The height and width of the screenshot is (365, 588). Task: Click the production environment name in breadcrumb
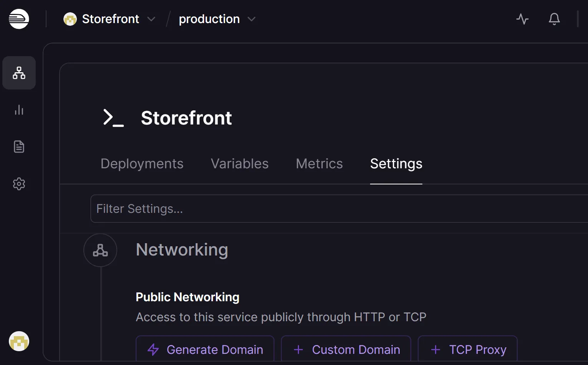[209, 19]
